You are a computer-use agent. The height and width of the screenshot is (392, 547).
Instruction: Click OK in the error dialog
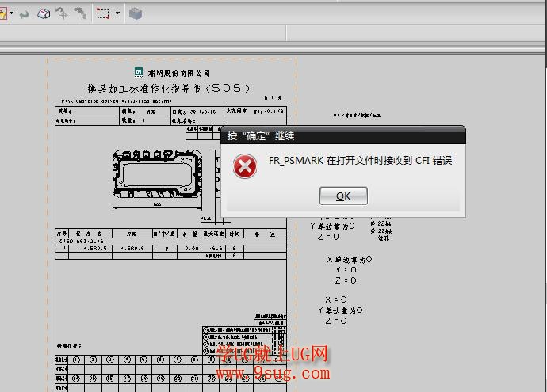[x=343, y=196]
